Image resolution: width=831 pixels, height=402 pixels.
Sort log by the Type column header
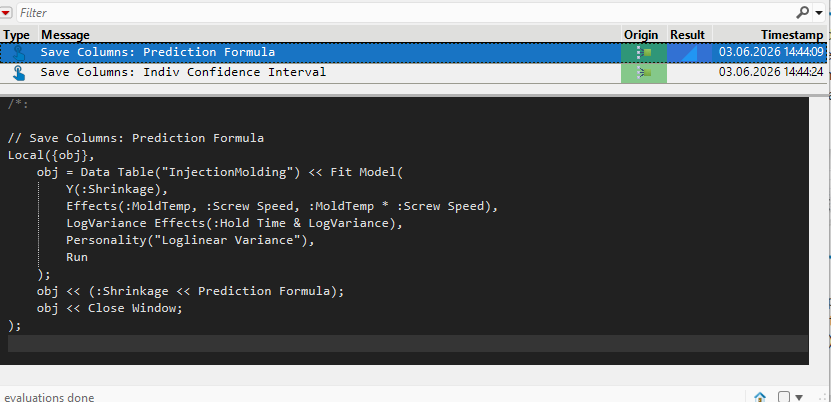click(16, 35)
